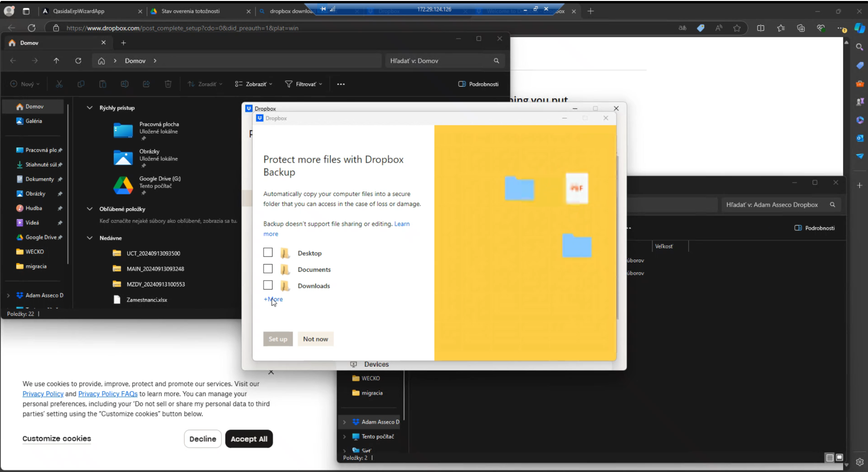This screenshot has width=868, height=472.
Task: Check the Documents backup checkbox
Action: click(268, 269)
